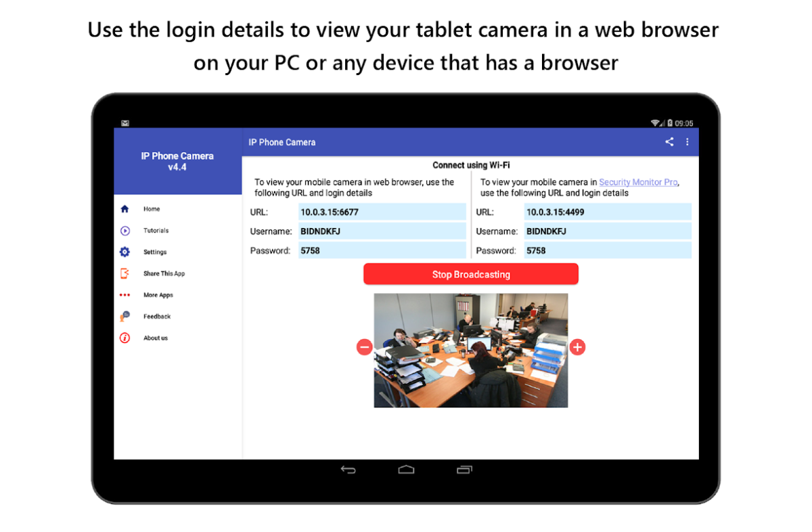
Task: Tap the battery status icon
Action: pos(670,123)
